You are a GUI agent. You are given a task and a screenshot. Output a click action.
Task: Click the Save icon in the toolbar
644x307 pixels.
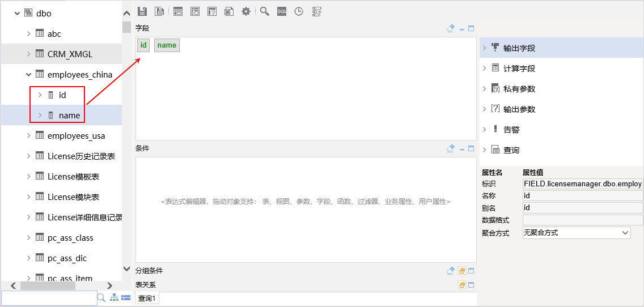pyautogui.click(x=142, y=11)
